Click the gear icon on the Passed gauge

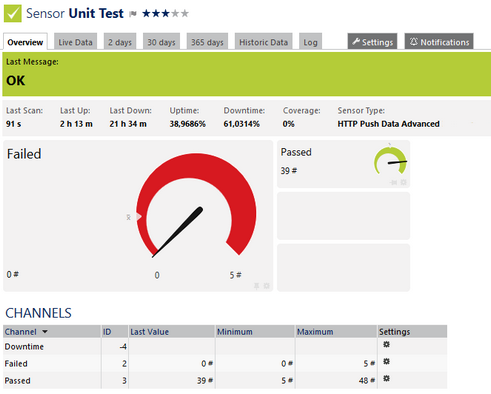coord(403,182)
